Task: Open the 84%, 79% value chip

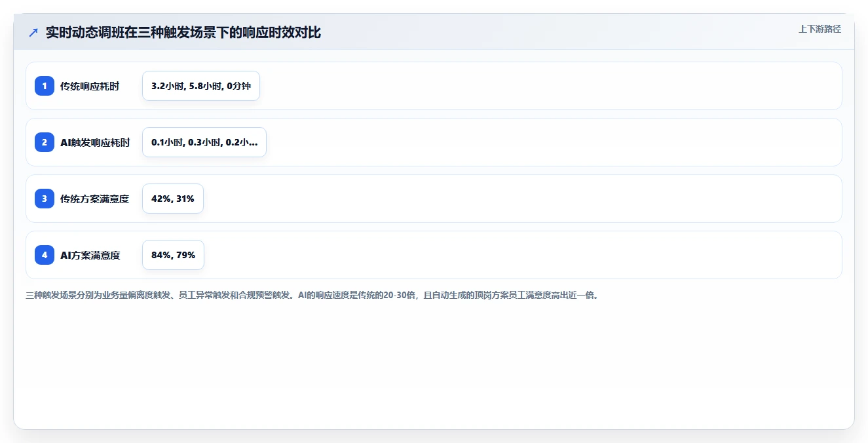Action: [x=173, y=255]
